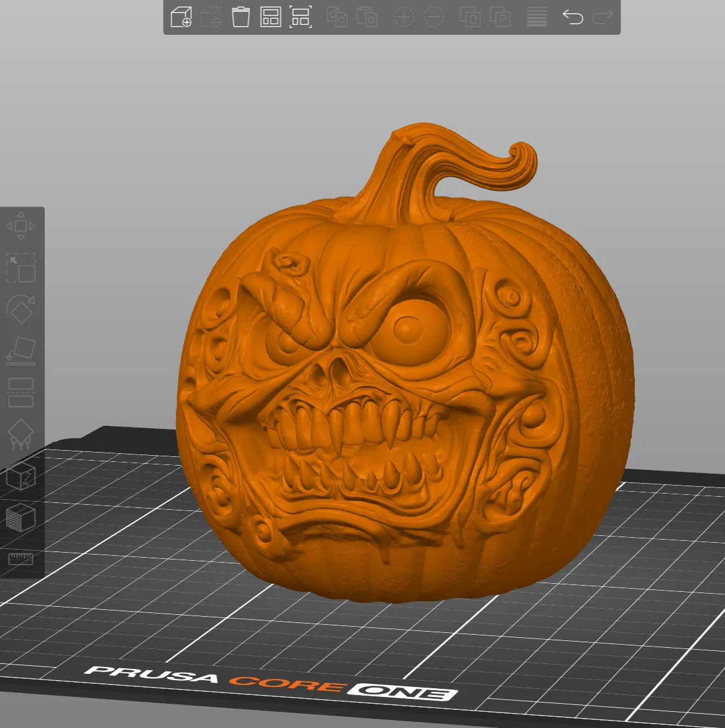725x728 pixels.
Task: Click the Paste icon in top toolbar
Action: click(x=367, y=17)
